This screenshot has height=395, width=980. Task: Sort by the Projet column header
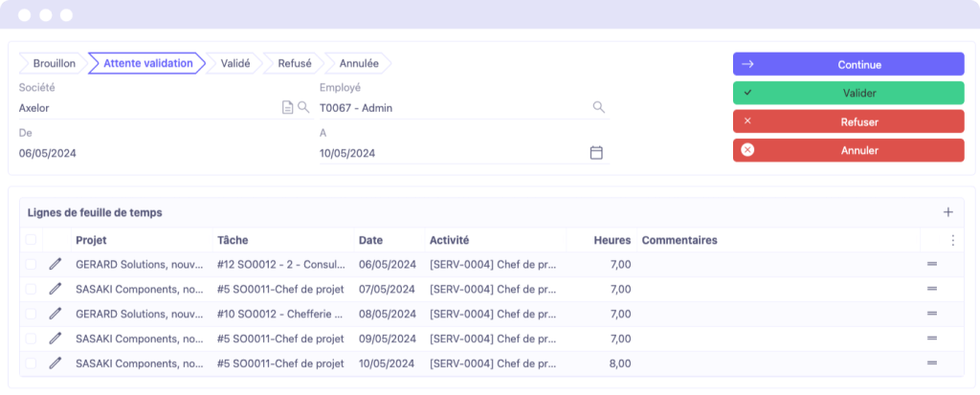click(x=91, y=240)
